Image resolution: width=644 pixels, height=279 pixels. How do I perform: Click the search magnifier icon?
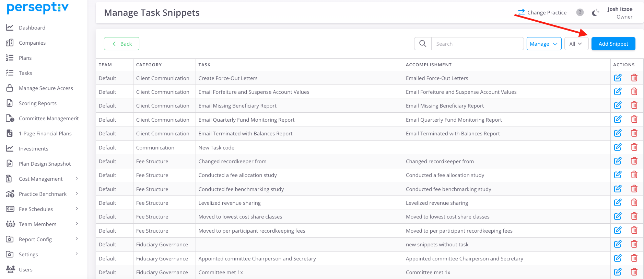[423, 44]
